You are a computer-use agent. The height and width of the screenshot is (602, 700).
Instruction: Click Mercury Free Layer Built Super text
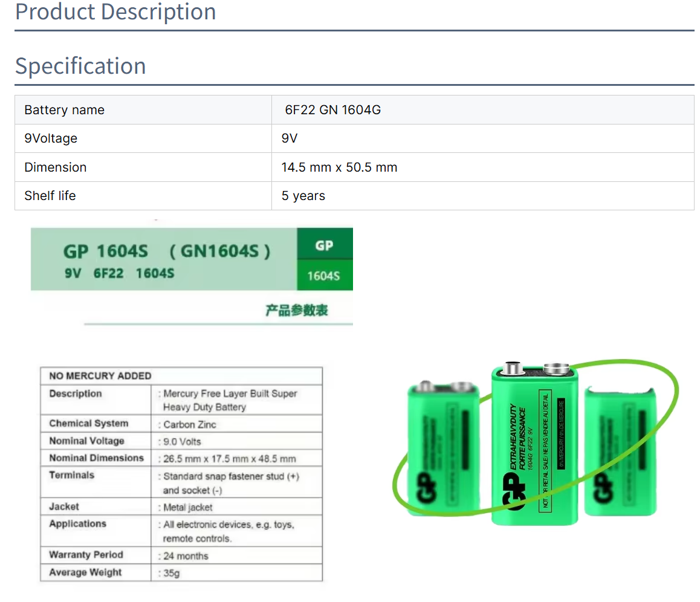click(230, 393)
